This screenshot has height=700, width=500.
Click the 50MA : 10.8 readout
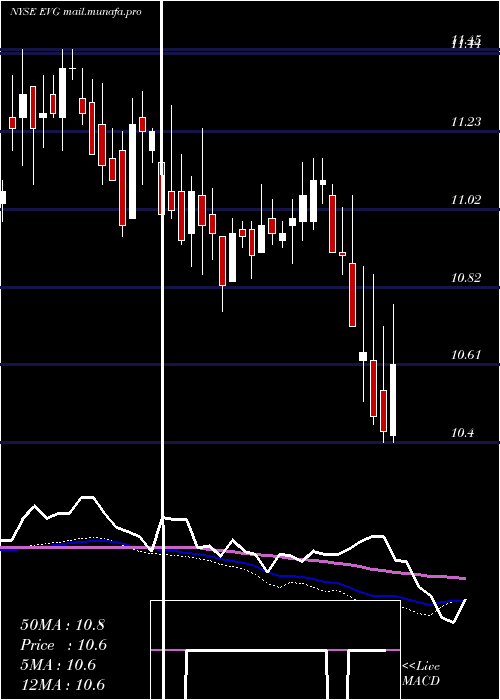pos(62,625)
